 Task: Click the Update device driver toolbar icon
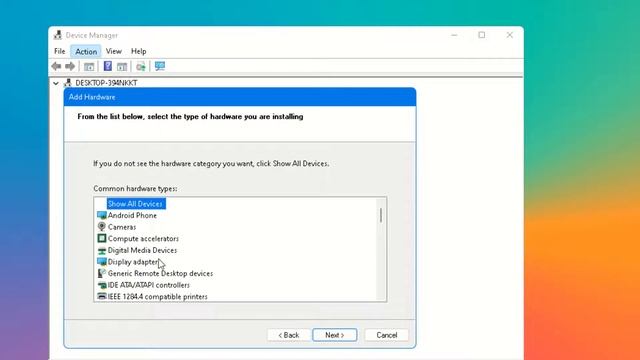coord(141,67)
